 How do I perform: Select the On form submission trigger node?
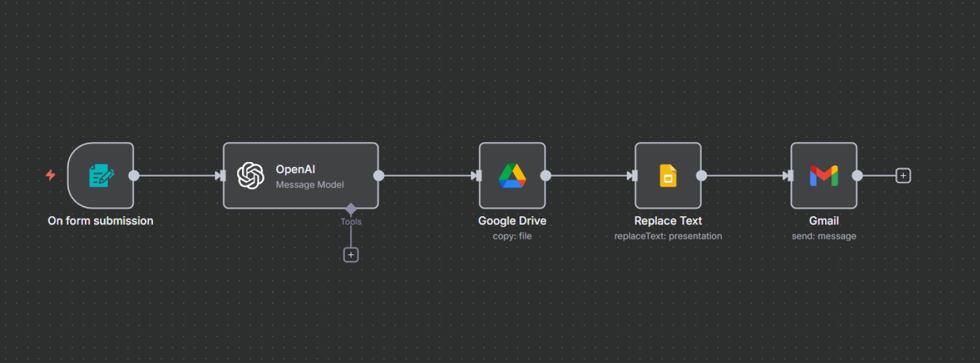(101, 176)
